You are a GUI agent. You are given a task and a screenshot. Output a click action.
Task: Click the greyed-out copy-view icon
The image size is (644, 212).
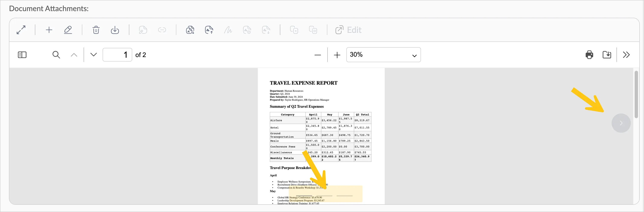click(x=313, y=30)
